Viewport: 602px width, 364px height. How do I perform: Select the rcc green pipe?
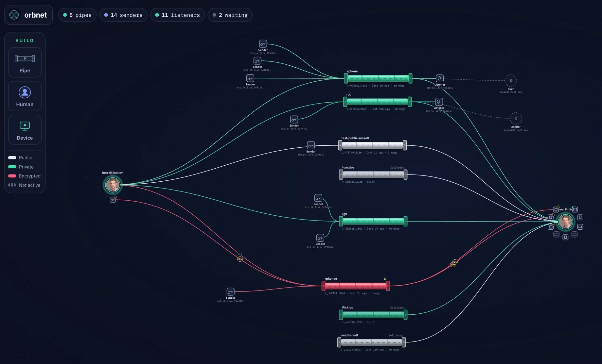377,102
